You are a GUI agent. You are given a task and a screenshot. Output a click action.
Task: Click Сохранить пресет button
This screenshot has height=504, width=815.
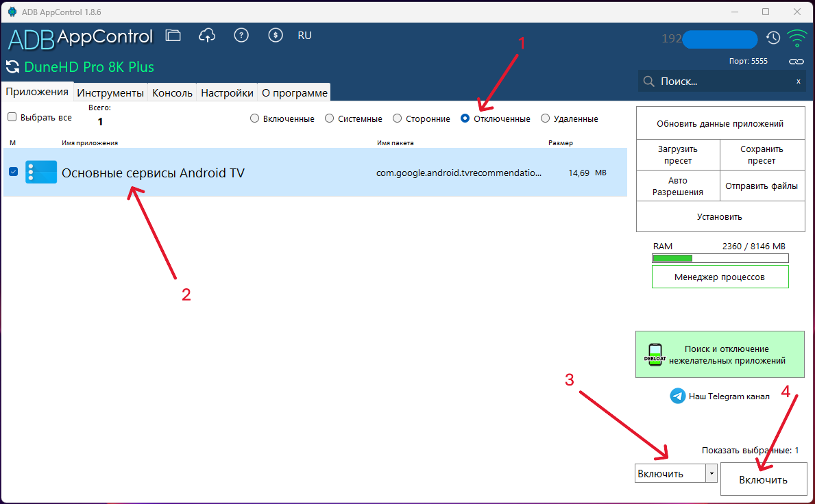[762, 155]
